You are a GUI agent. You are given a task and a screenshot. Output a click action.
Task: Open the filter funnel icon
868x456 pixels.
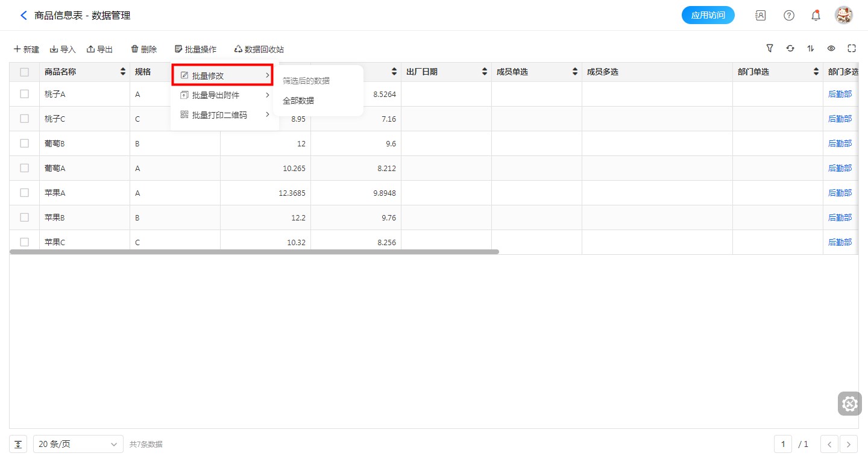(770, 49)
